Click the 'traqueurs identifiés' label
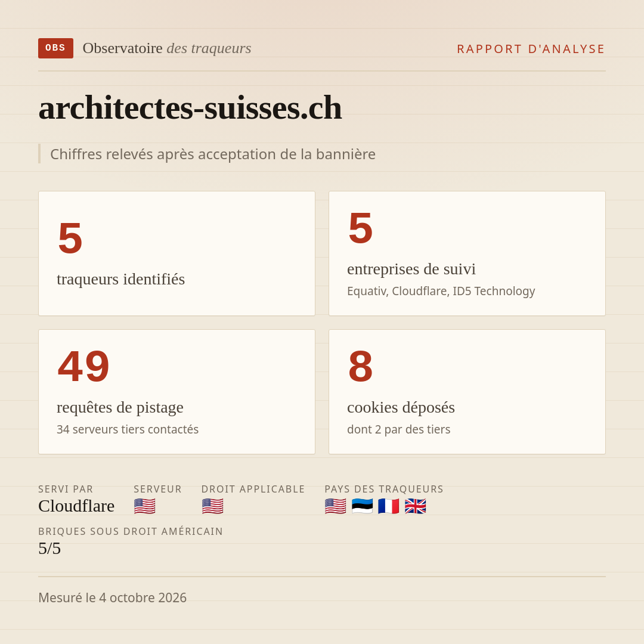Image resolution: width=644 pixels, height=644 pixels. [120, 279]
